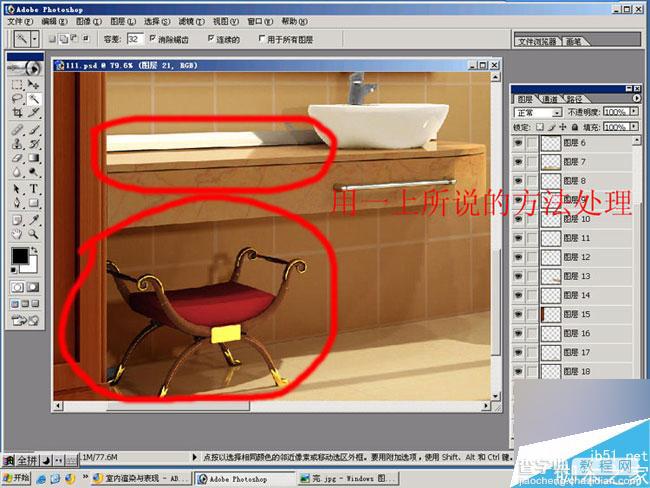
Task: Click the foreground black color swatch
Action: pyautogui.click(x=19, y=256)
